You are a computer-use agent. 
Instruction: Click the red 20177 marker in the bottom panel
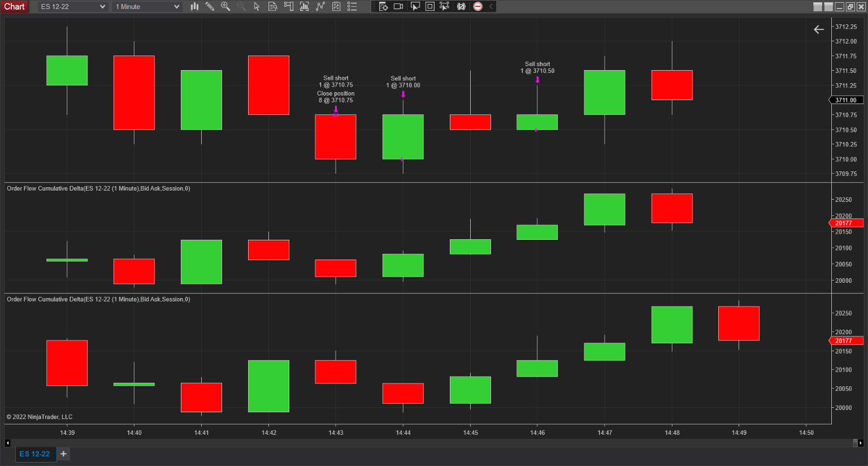click(846, 340)
